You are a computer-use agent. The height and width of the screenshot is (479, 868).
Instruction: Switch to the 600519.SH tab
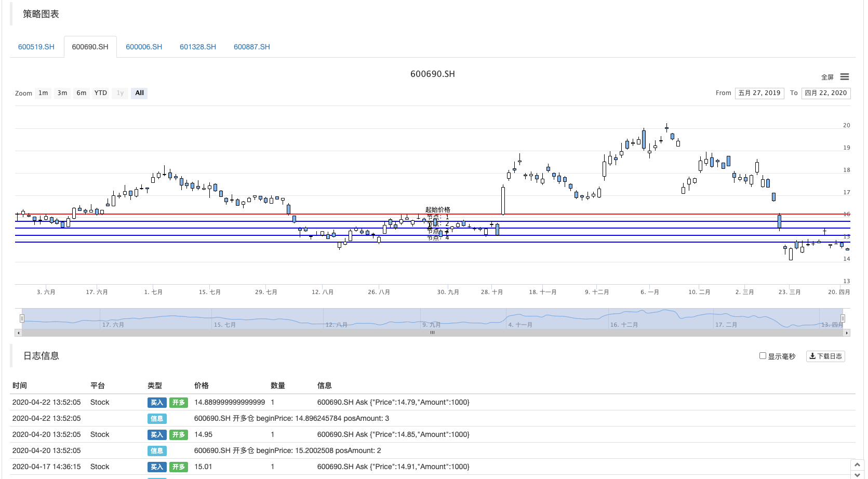36,47
